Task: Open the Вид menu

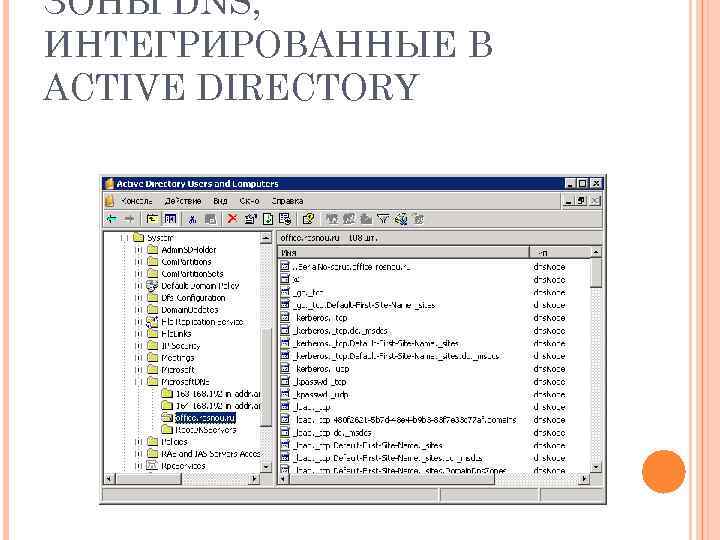Action: (220, 201)
